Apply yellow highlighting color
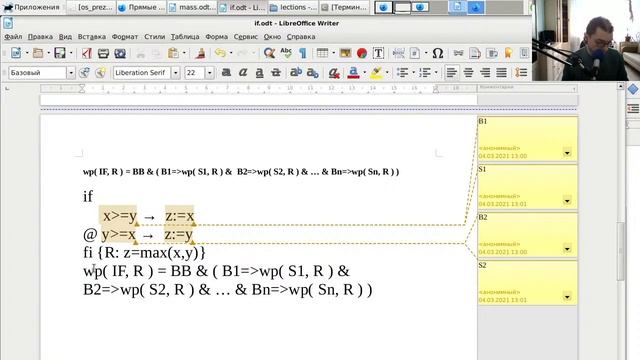The width and height of the screenshot is (640, 360). pos(376,73)
